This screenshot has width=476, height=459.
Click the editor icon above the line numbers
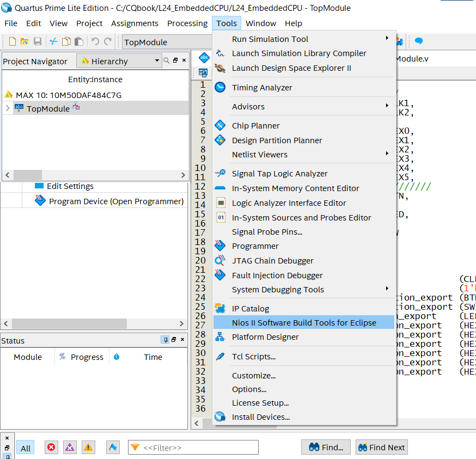(x=203, y=73)
